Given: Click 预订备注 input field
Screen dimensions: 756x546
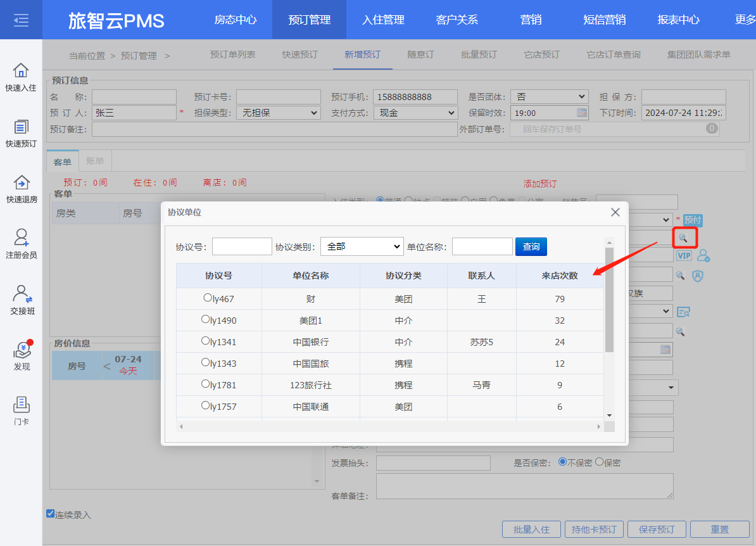Looking at the screenshot, I should (275, 129).
